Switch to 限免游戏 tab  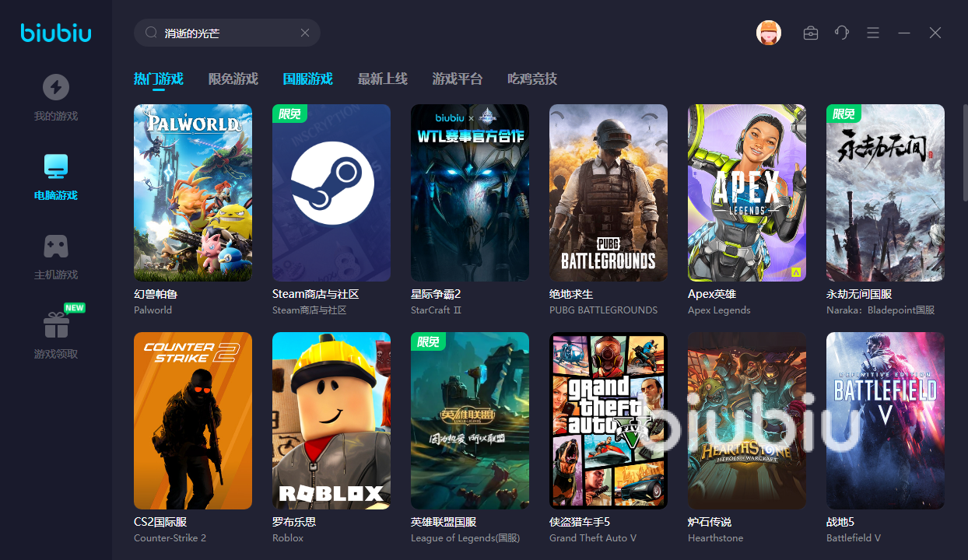[233, 79]
